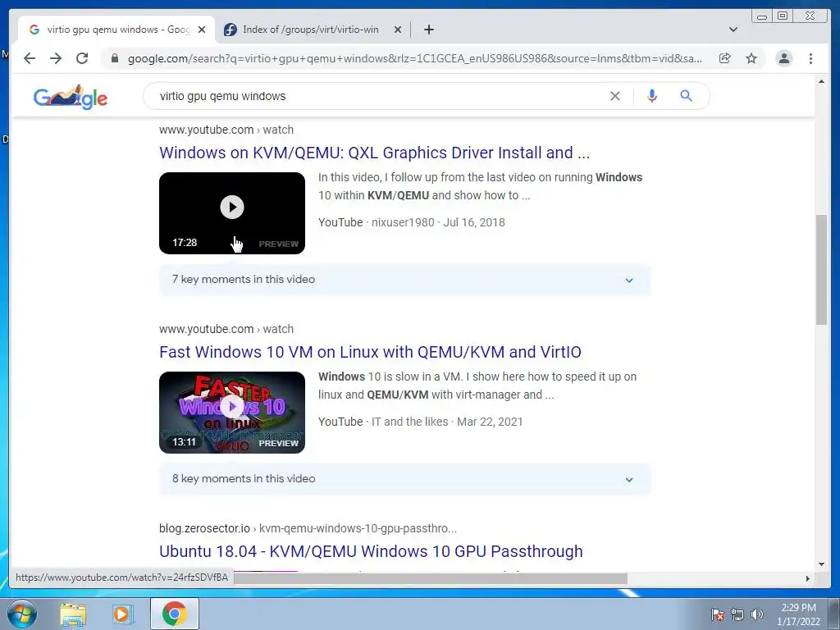The image size is (840, 630).
Task: Open Windows Explorer from taskbar
Action: 73,614
